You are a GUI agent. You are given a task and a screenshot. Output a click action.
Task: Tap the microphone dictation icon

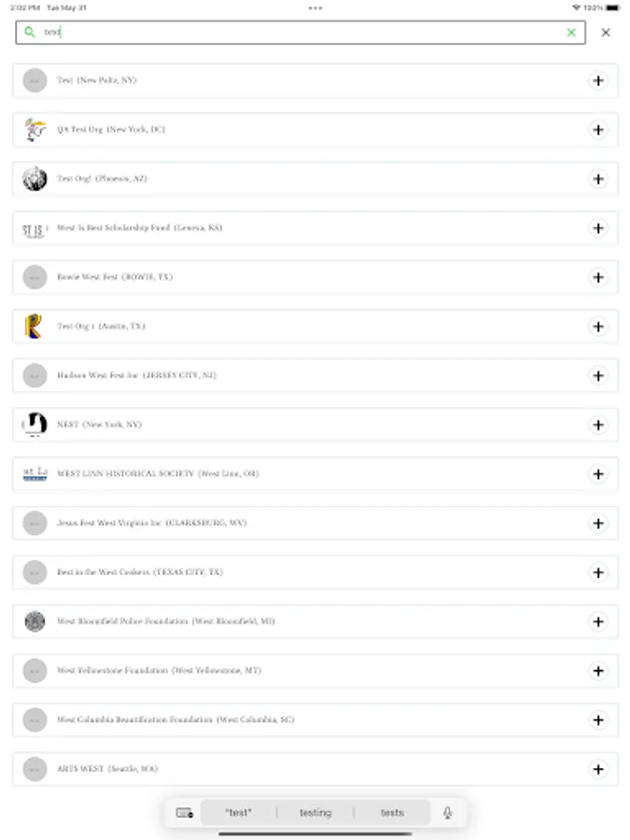(448, 813)
